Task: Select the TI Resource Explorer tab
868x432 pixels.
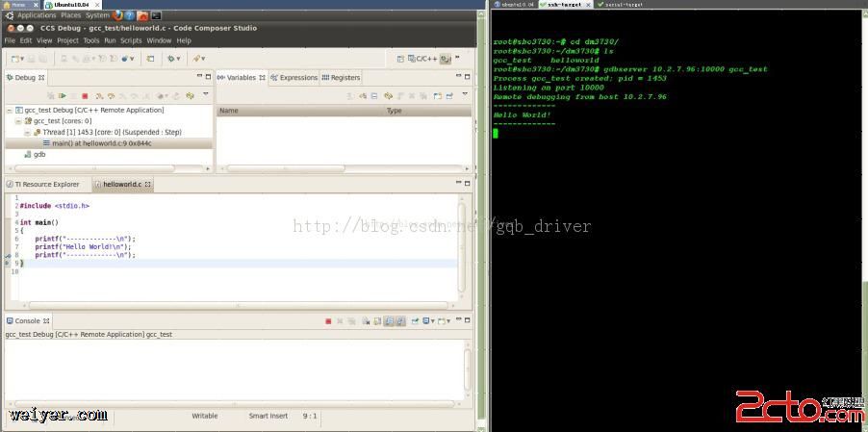Action: coord(46,184)
